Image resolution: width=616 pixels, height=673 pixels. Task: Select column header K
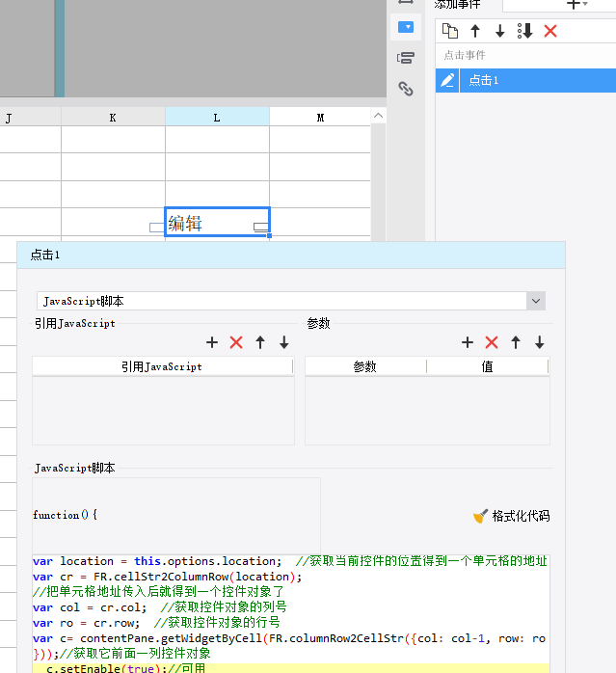[113, 117]
